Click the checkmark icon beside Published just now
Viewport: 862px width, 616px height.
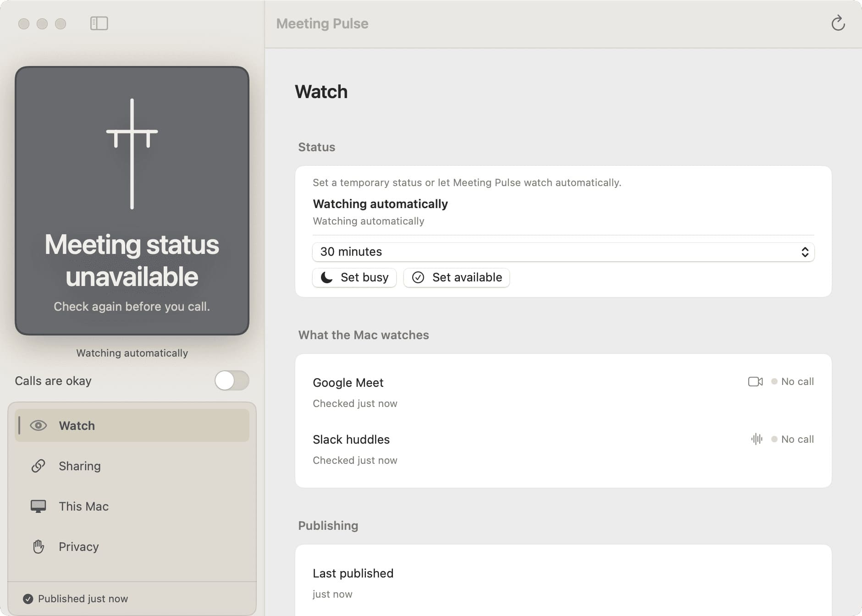pyautogui.click(x=28, y=599)
